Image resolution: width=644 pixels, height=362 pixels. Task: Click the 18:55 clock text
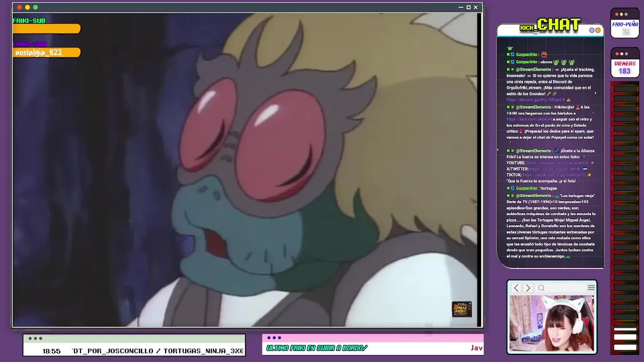51,351
